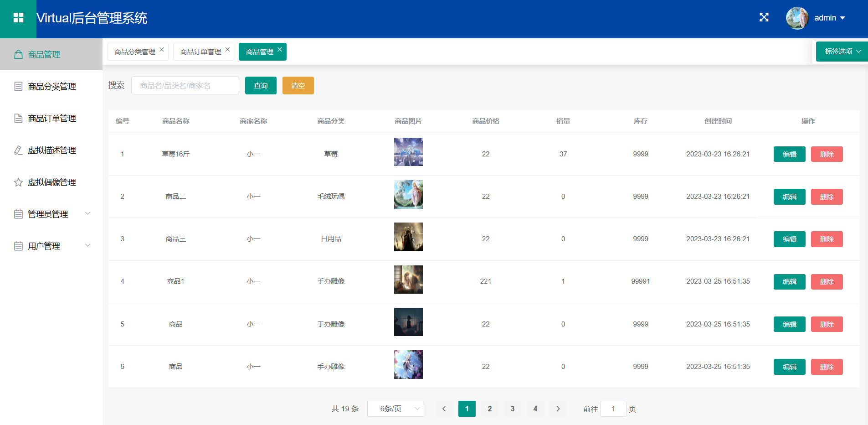
Task: Click the Virtual后台管理系统 title
Action: [x=92, y=18]
